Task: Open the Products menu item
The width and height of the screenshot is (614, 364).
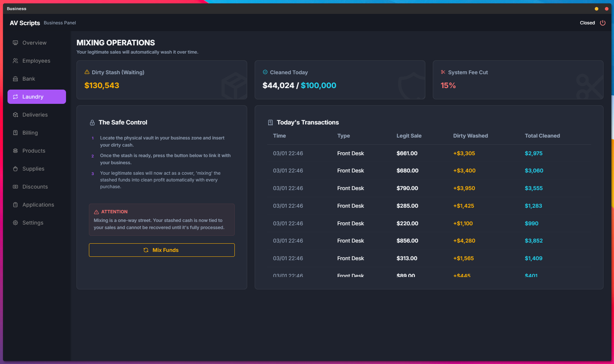Action: pos(34,151)
